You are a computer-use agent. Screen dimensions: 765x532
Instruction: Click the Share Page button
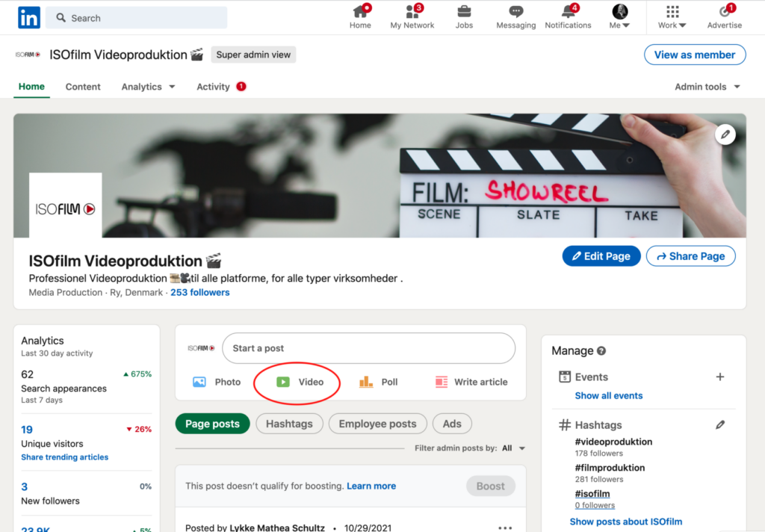691,256
